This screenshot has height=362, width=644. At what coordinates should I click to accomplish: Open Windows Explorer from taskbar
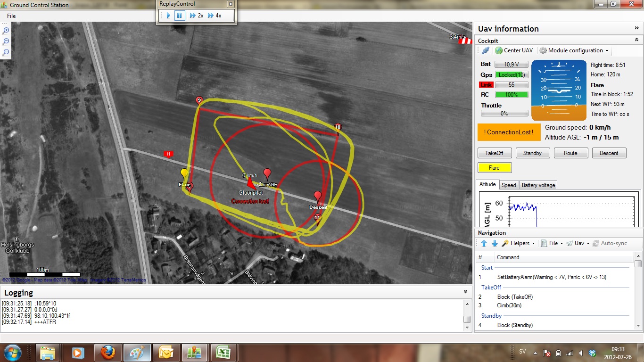click(48, 353)
